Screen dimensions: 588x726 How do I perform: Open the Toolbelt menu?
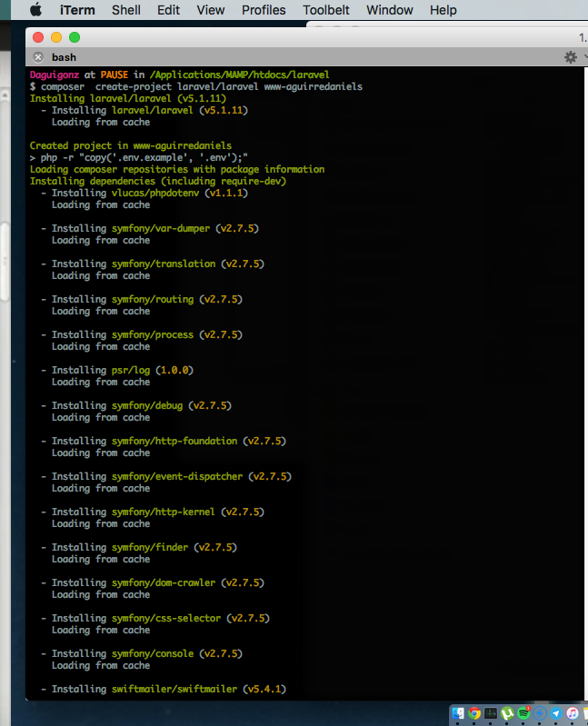point(326,10)
